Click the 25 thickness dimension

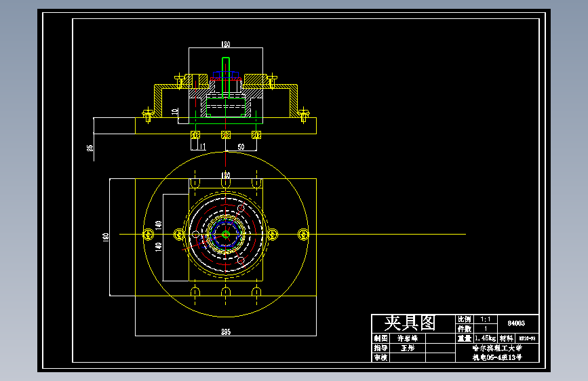coord(90,148)
